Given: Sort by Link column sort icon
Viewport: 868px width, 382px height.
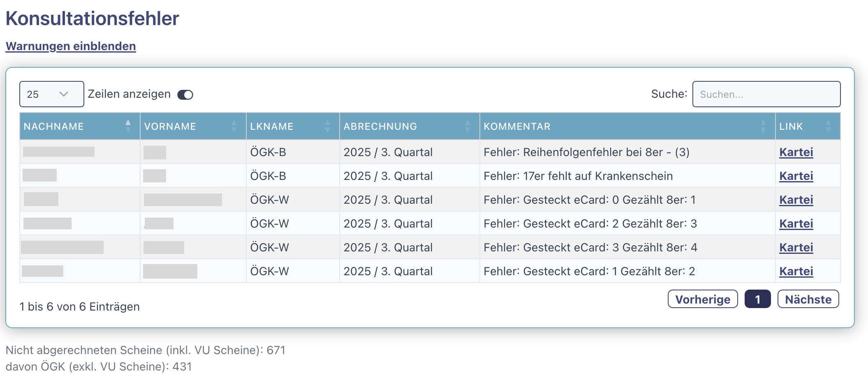Looking at the screenshot, I should tap(828, 126).
